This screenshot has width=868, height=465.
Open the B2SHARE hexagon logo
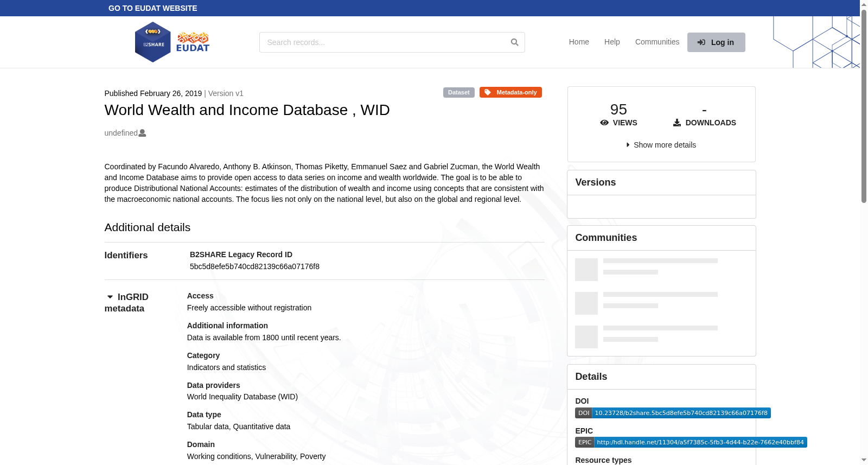coord(152,42)
